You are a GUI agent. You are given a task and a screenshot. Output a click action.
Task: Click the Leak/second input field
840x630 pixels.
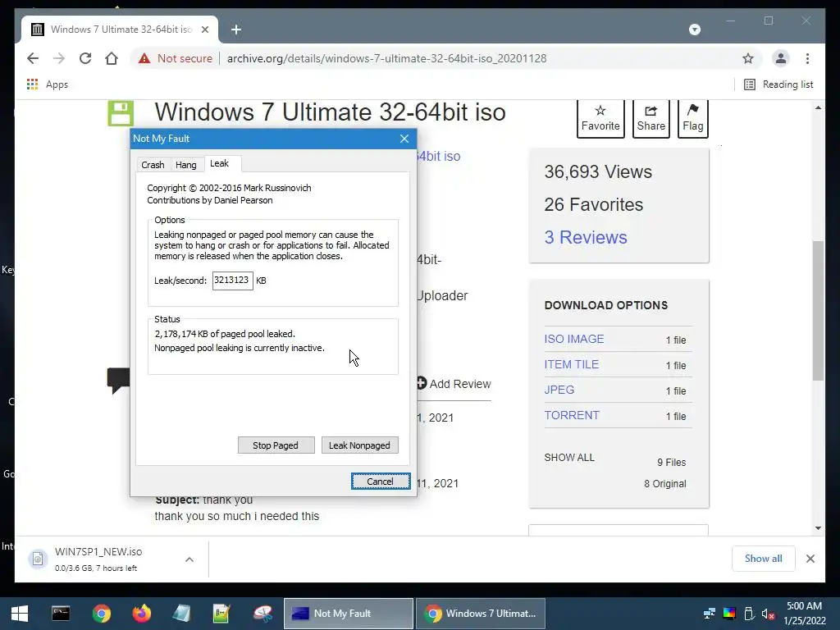click(x=232, y=281)
